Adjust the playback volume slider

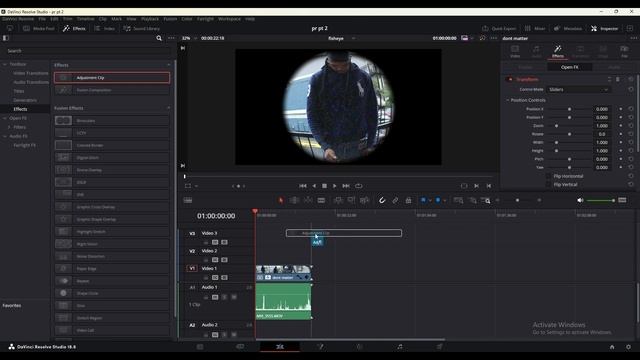pos(601,200)
